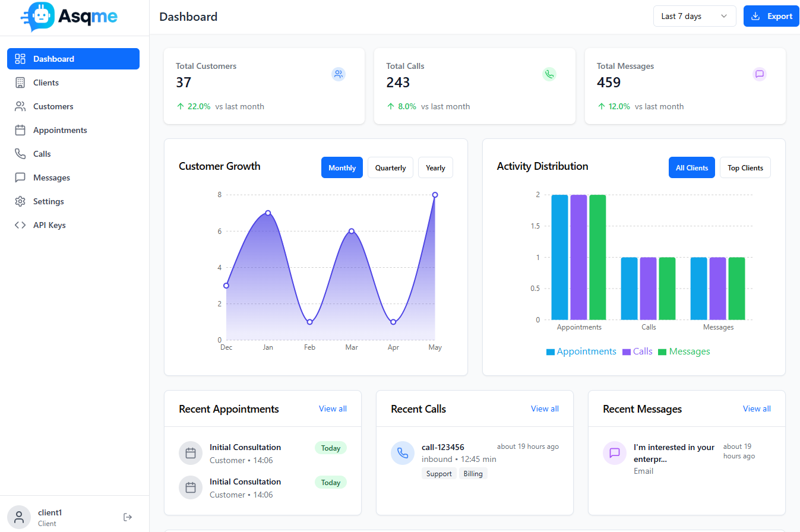View all Recent Calls
Image resolution: width=800 pixels, height=532 pixels.
click(x=545, y=408)
